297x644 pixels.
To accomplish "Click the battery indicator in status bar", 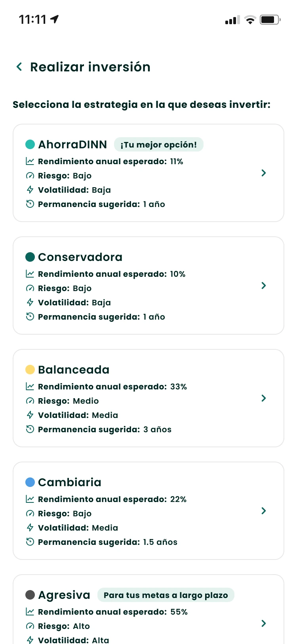I will click(x=270, y=19).
